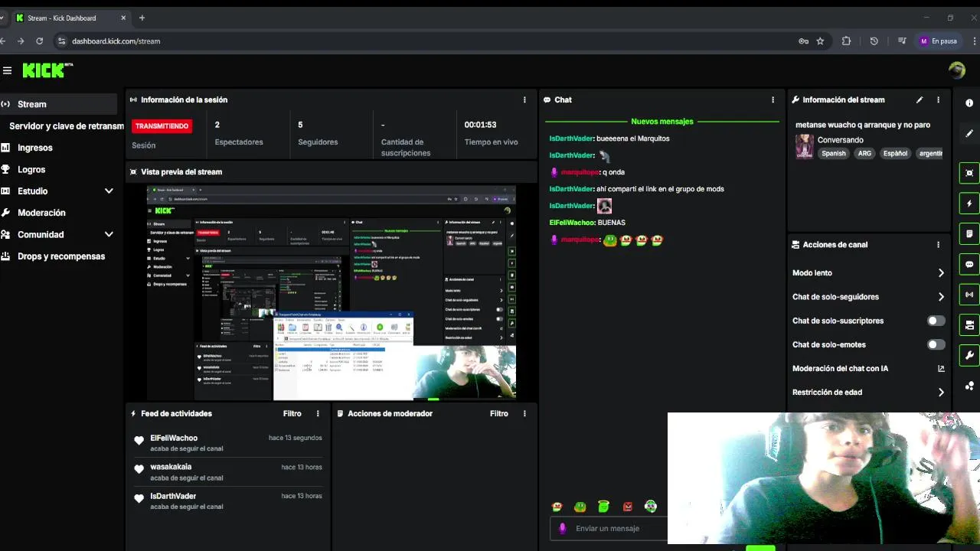
Task: Select wasakakaia follow in activity feed
Action: coord(228,472)
